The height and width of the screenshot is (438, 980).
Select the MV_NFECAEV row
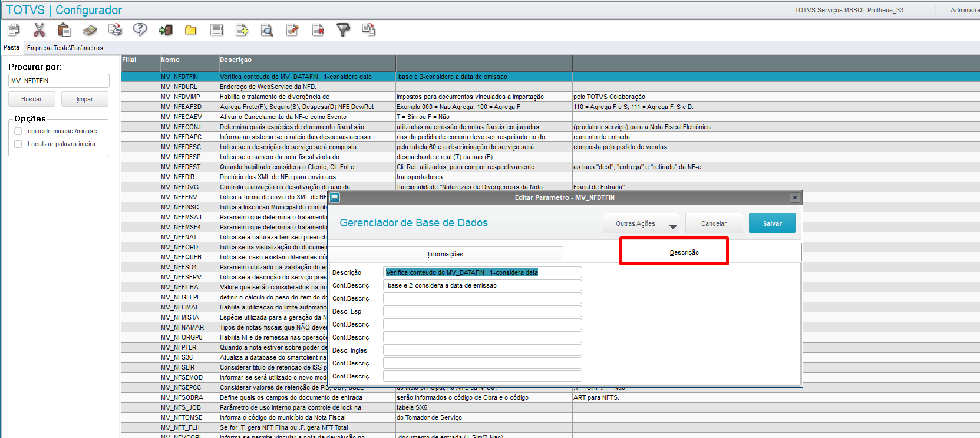click(x=550, y=117)
